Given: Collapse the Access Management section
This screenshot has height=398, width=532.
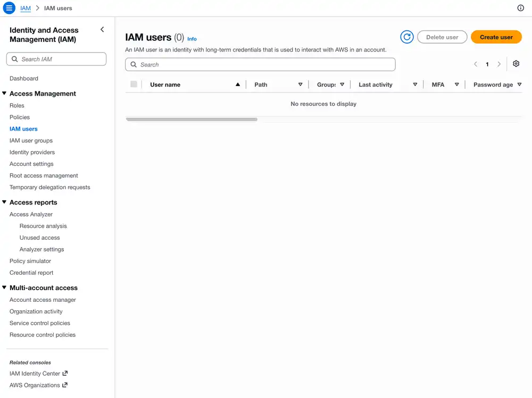Looking at the screenshot, I should (4, 93).
